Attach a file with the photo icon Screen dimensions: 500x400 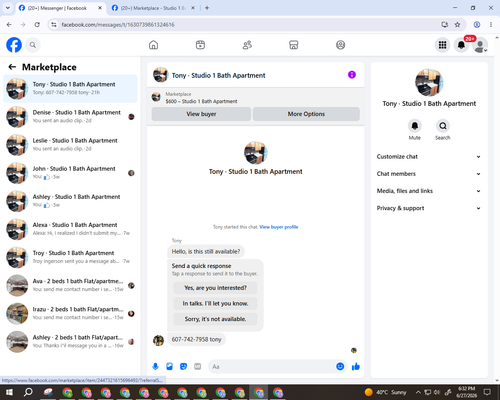pyautogui.click(x=169, y=367)
